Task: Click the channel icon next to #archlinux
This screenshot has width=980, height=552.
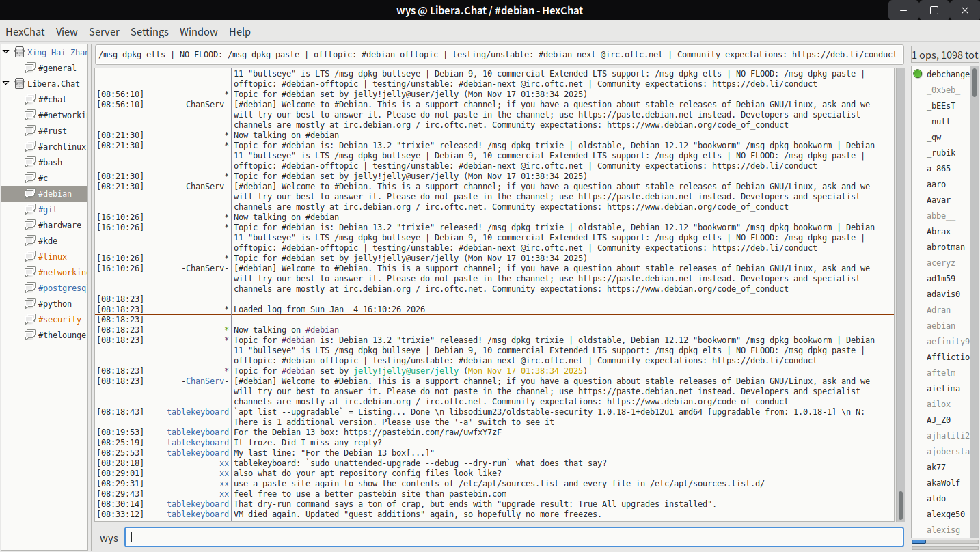Action: point(29,146)
